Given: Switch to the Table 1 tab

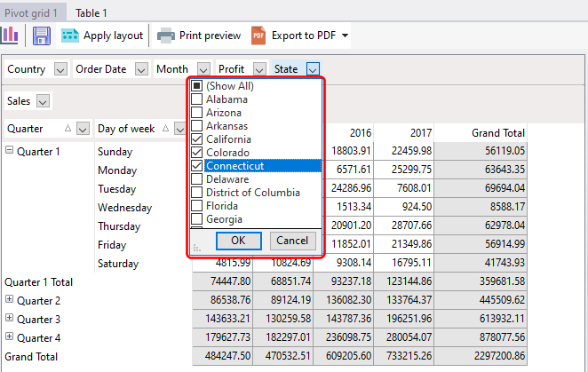Looking at the screenshot, I should point(91,12).
